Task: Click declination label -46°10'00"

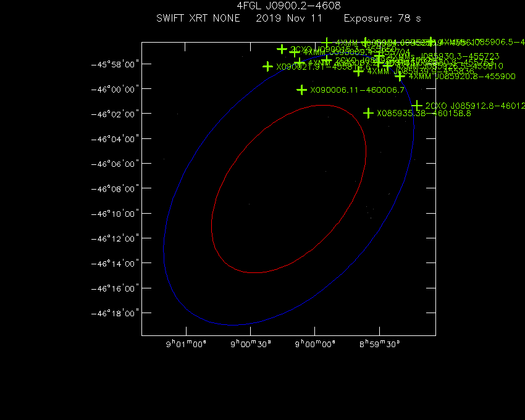Action: click(x=115, y=214)
